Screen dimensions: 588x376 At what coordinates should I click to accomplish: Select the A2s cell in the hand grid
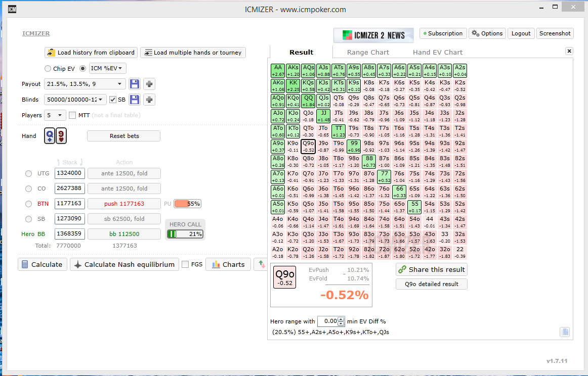pos(460,71)
